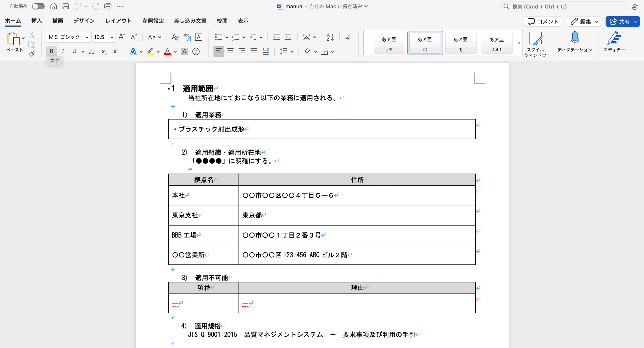This screenshot has width=644, height=348.
Task: Open the font size 10.5 dropdown
Action: pyautogui.click(x=112, y=37)
